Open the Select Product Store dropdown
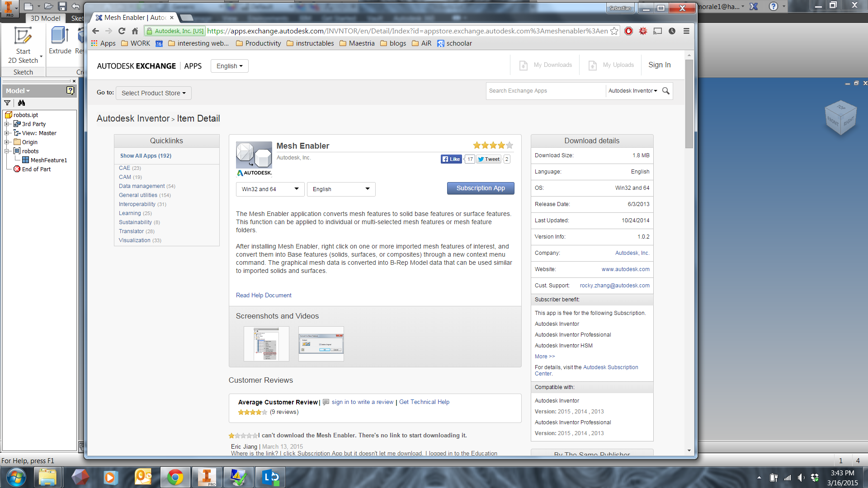 tap(153, 93)
